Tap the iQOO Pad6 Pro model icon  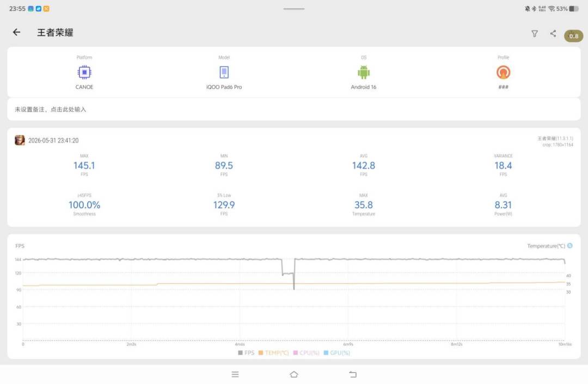224,72
